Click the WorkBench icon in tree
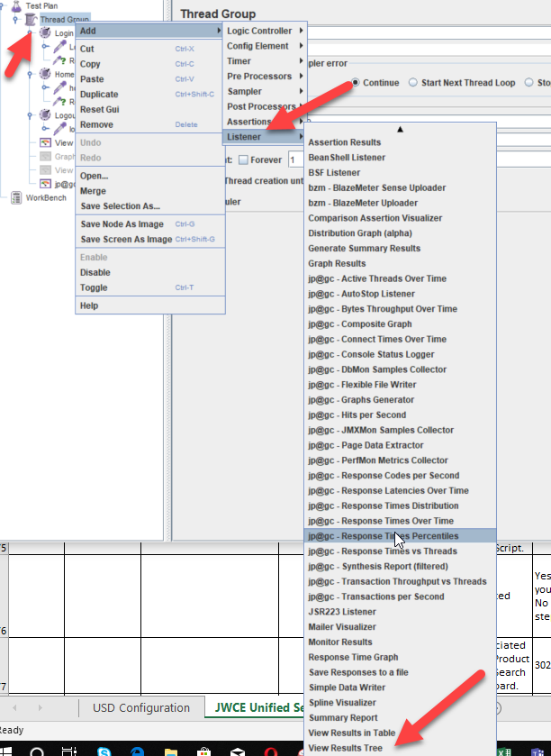551x756 pixels. point(16,197)
